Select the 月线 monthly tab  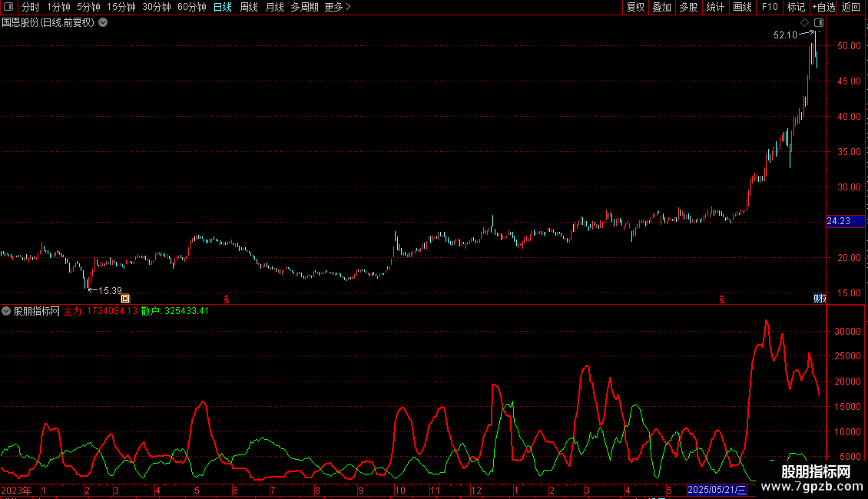274,7
